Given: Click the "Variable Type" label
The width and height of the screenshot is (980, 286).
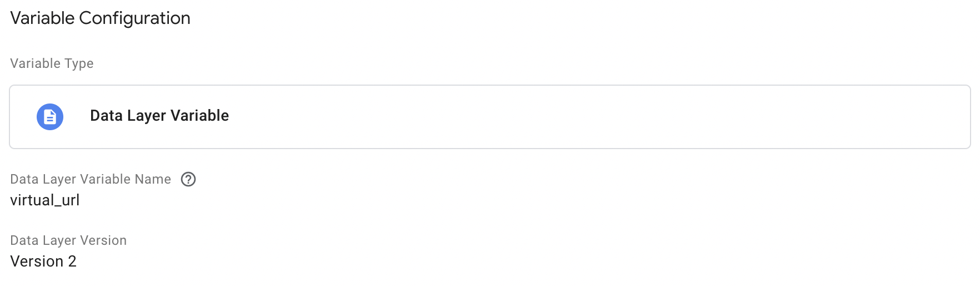Looking at the screenshot, I should click(52, 63).
